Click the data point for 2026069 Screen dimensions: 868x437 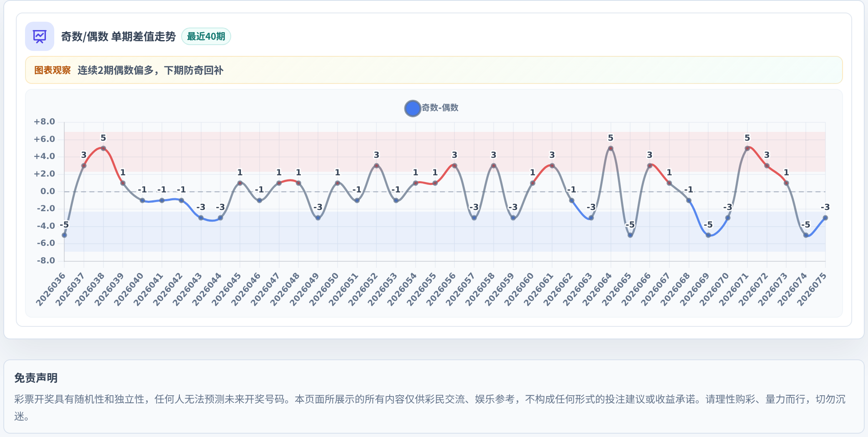pos(708,235)
